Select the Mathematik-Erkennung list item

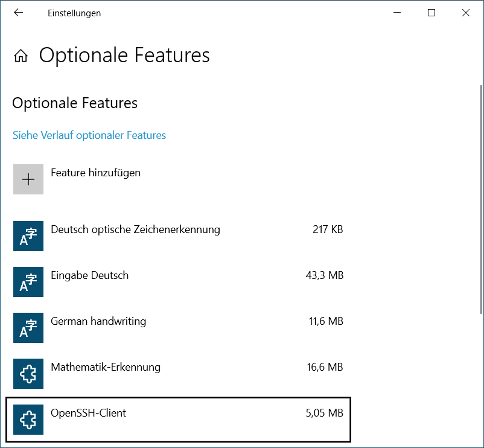click(179, 374)
